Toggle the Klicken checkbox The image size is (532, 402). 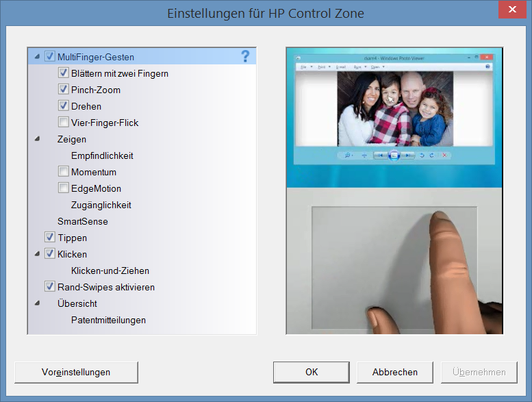click(49, 253)
